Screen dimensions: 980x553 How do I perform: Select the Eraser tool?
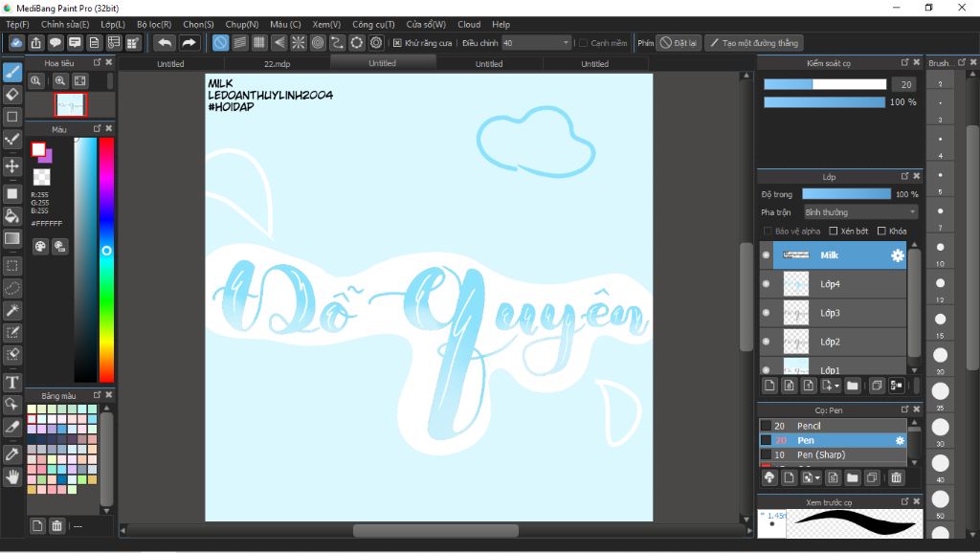click(x=11, y=95)
